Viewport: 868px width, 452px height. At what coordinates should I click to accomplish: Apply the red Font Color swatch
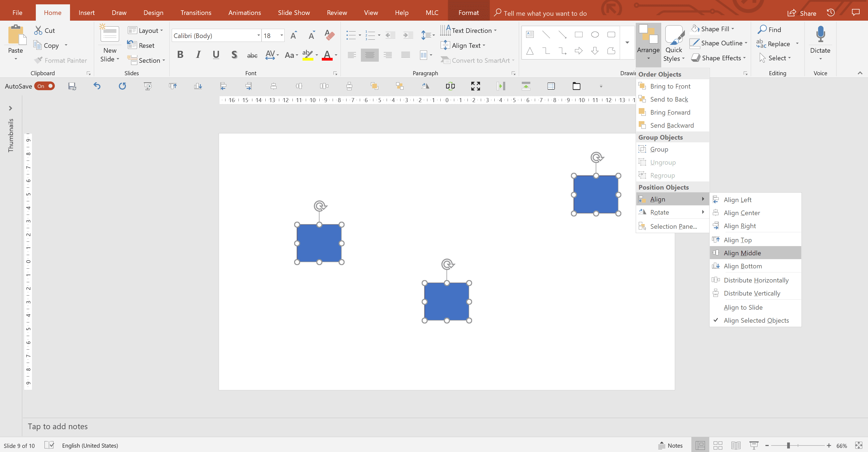pyautogui.click(x=327, y=55)
